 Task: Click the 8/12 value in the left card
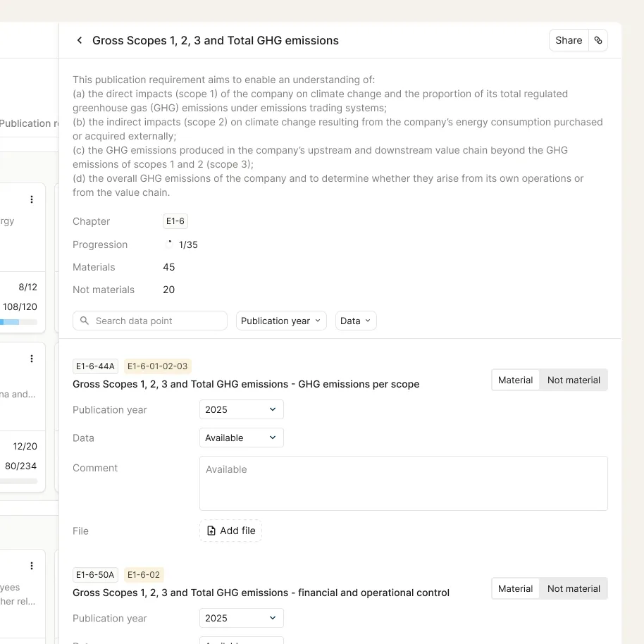(28, 287)
